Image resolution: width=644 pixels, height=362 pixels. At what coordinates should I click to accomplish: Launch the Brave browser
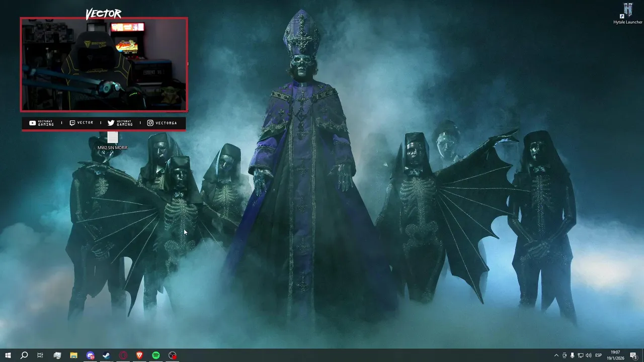tap(139, 355)
